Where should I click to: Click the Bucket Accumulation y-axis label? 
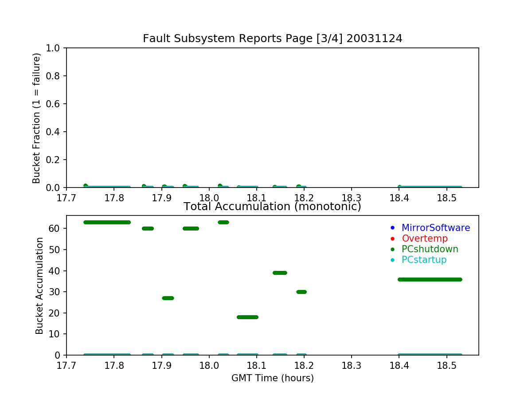(40, 286)
